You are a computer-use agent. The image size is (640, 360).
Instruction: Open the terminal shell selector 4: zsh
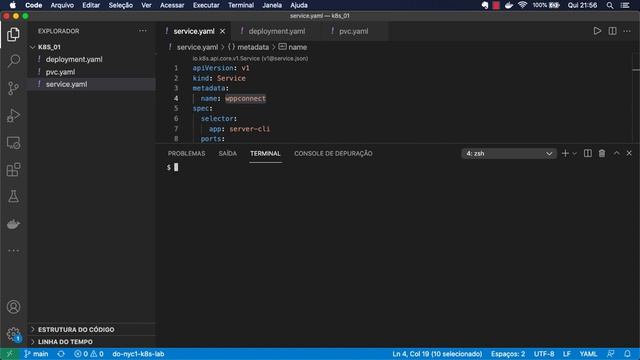509,153
